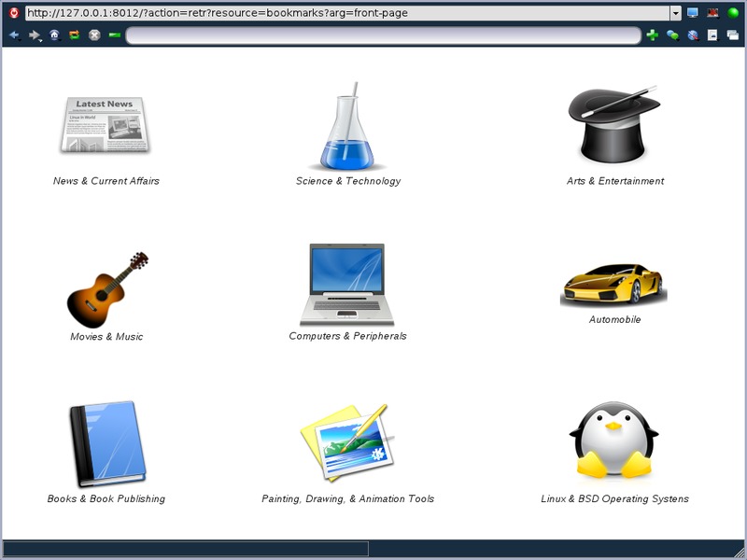Click the URL address field

point(345,13)
